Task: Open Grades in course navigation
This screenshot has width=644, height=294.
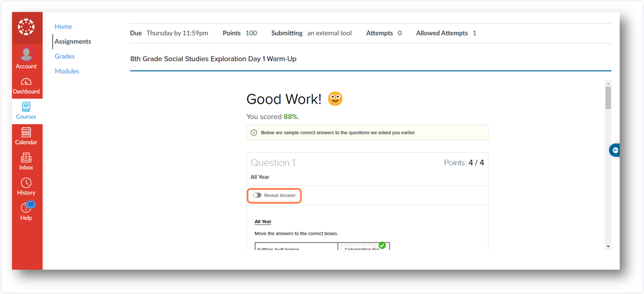Action: click(65, 56)
